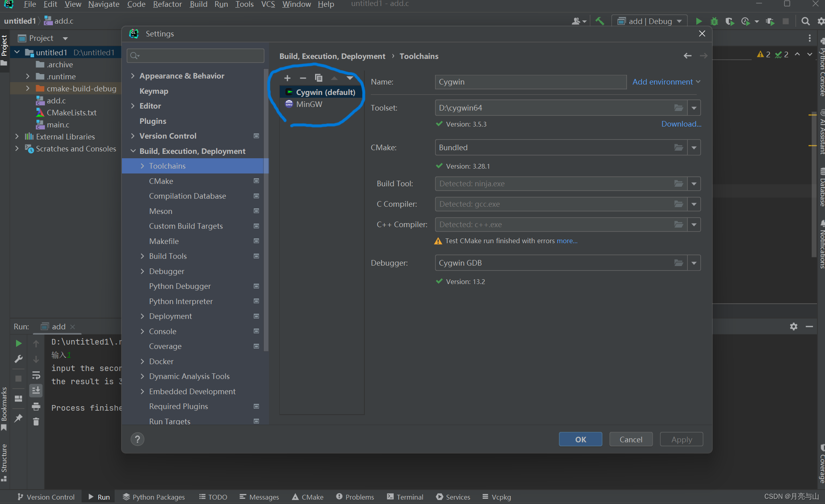825x504 pixels.
Task: Rerun add in Run panel
Action: (18, 343)
